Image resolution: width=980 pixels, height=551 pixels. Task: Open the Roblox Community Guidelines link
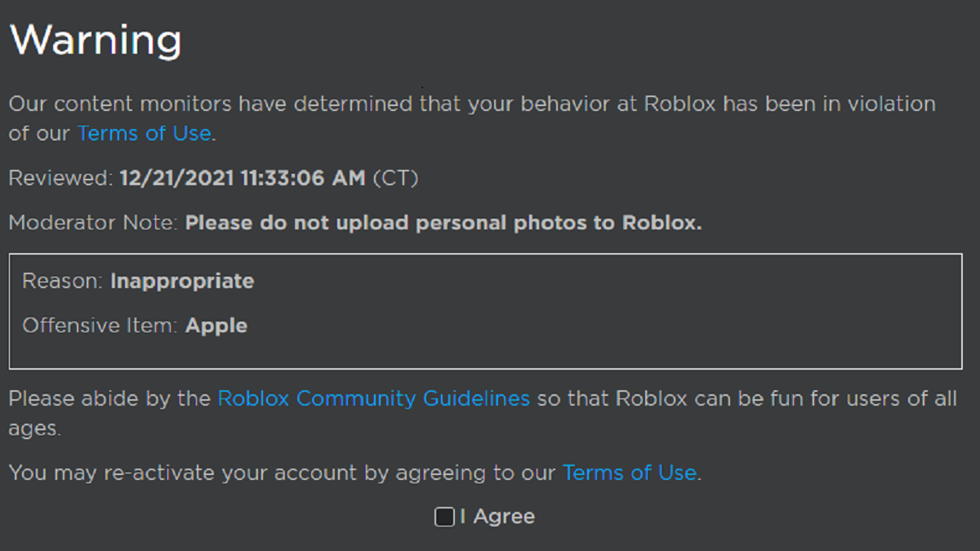click(x=372, y=398)
